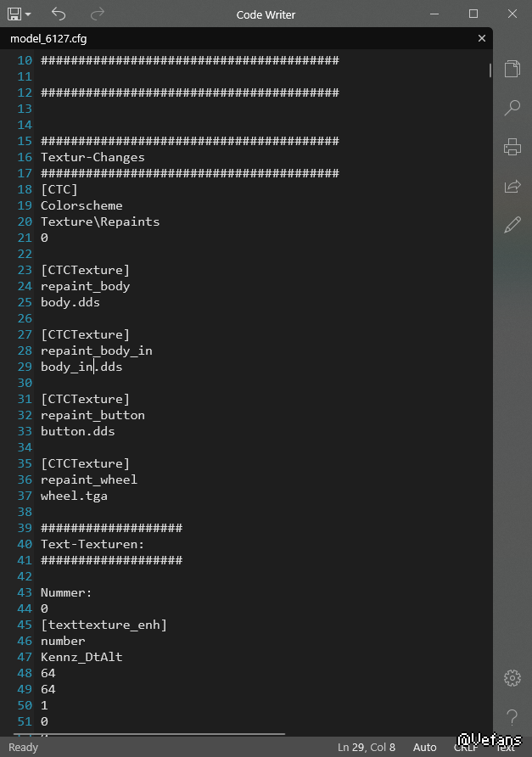
Task: Click the vertical scrollbar thumb
Action: 490,70
